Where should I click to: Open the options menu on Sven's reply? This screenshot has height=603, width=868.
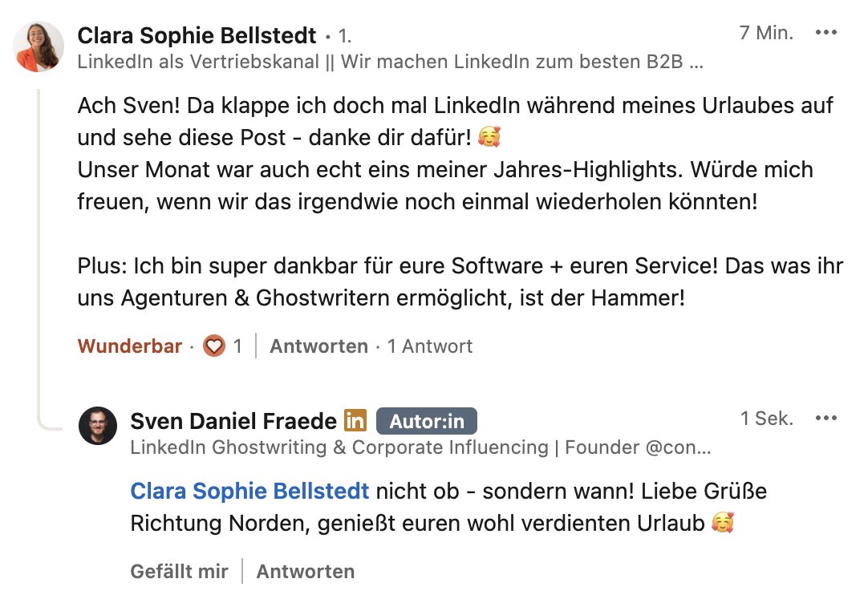(825, 418)
